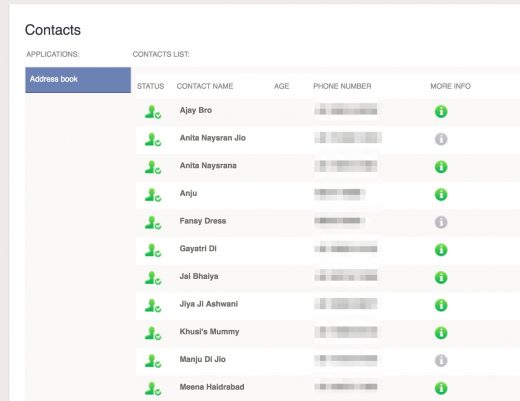The width and height of the screenshot is (520, 401).
Task: Click blurred phone number of Khusi's Mummy
Action: pyautogui.click(x=346, y=332)
